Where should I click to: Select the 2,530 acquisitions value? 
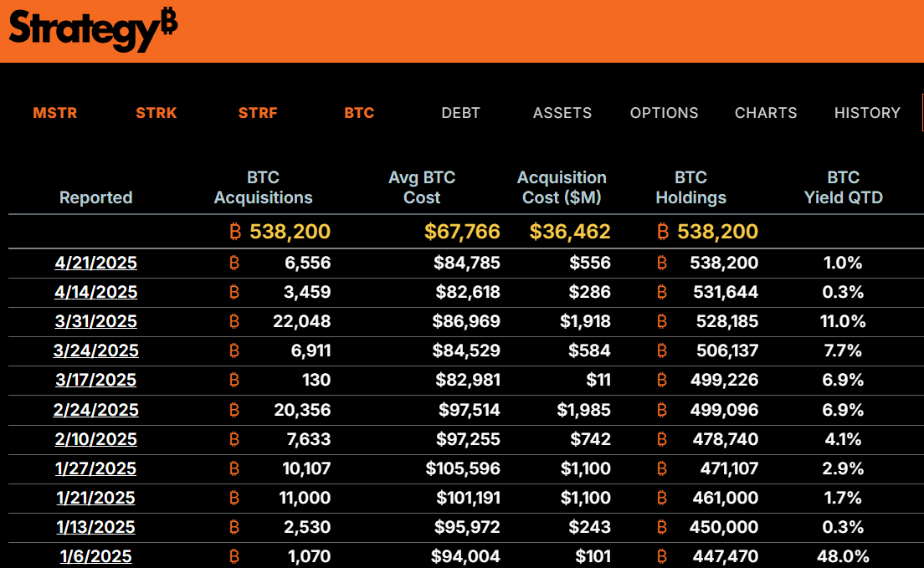coord(307,527)
